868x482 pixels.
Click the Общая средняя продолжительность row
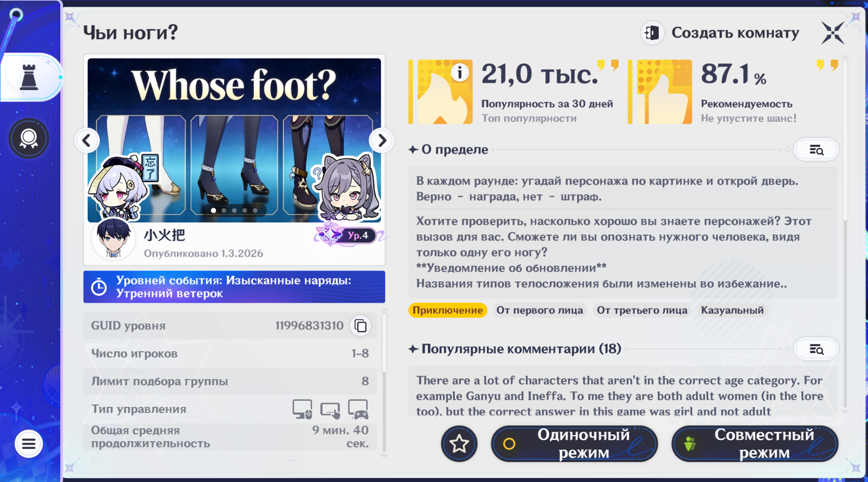point(230,437)
